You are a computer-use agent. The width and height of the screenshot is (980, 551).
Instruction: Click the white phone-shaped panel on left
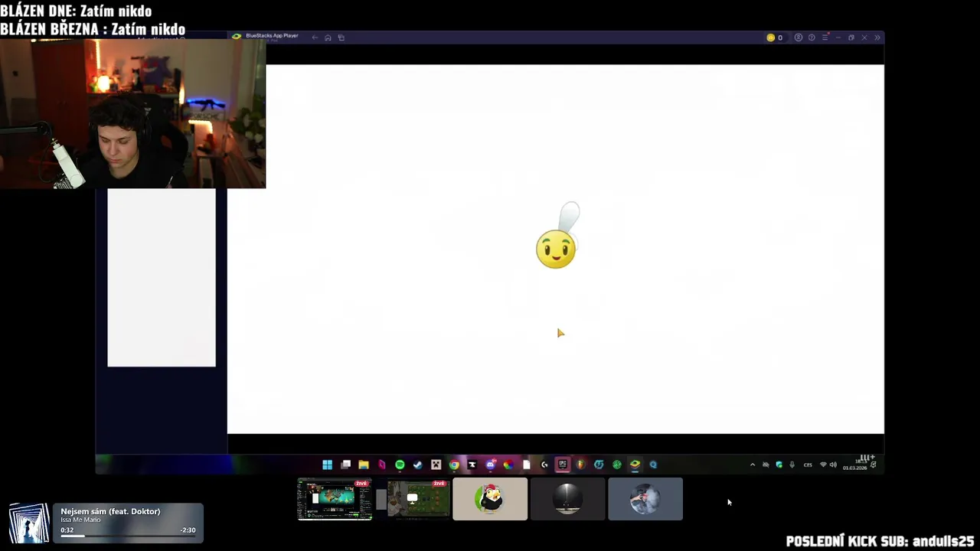click(x=162, y=278)
